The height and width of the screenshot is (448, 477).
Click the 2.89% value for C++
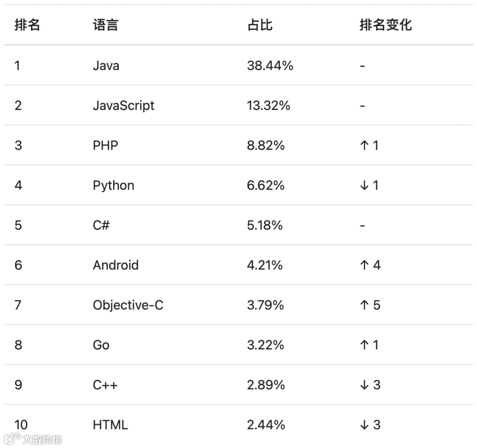(266, 385)
